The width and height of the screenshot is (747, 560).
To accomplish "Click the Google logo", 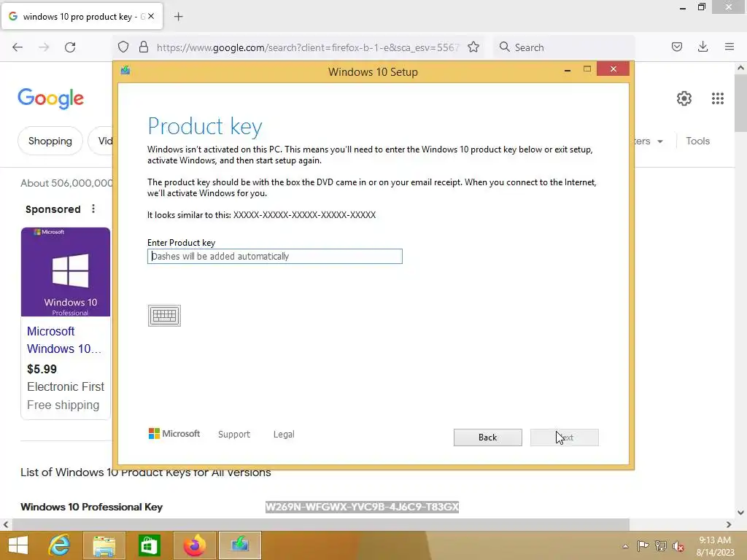I will click(51, 98).
